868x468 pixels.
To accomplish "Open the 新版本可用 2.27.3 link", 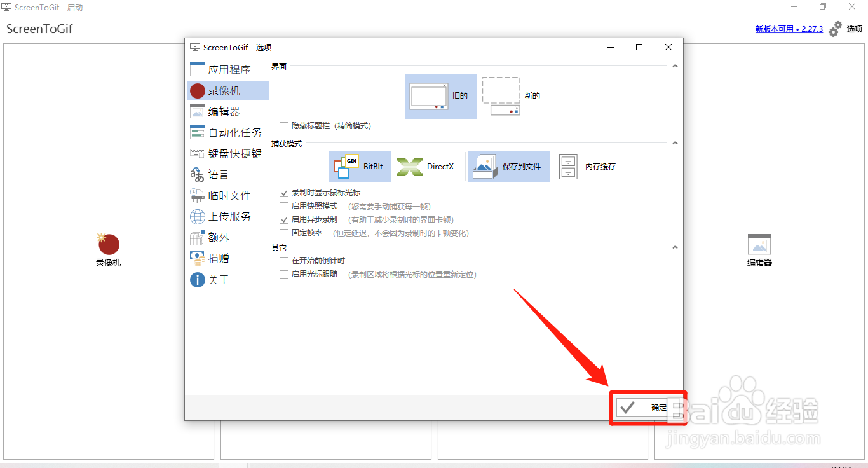I will point(789,29).
